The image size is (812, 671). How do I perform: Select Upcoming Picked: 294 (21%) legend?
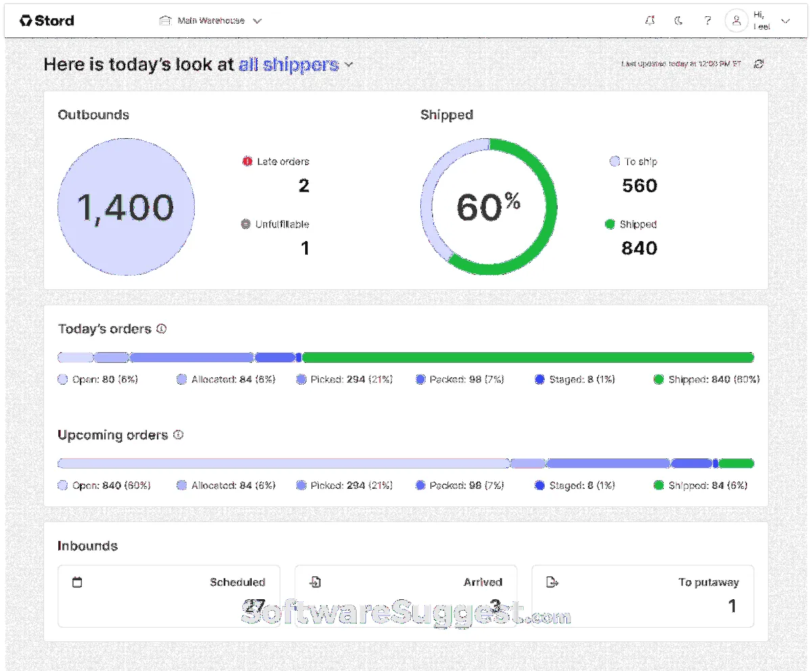[x=344, y=485]
